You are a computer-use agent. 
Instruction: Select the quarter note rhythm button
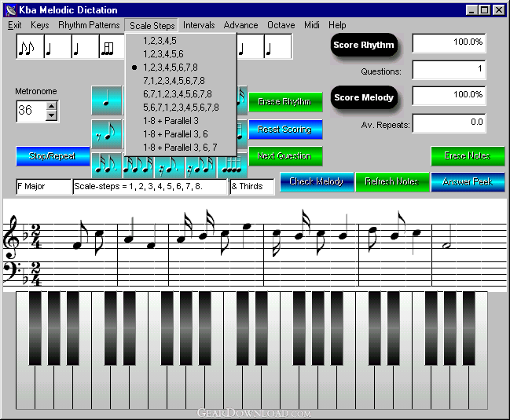coord(107,100)
